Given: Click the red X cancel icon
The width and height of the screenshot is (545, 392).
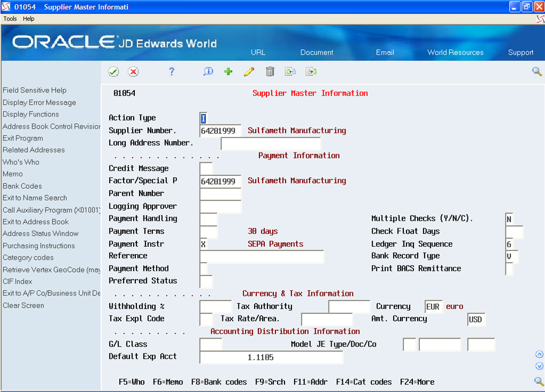Looking at the screenshot, I should pyautogui.click(x=133, y=72).
